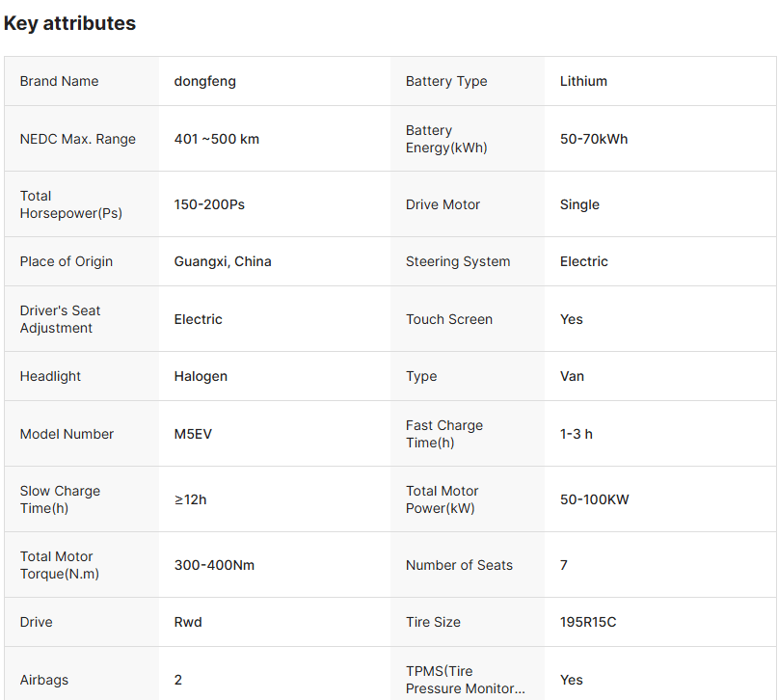
Task: Click the Rwd drive value
Action: click(x=188, y=622)
